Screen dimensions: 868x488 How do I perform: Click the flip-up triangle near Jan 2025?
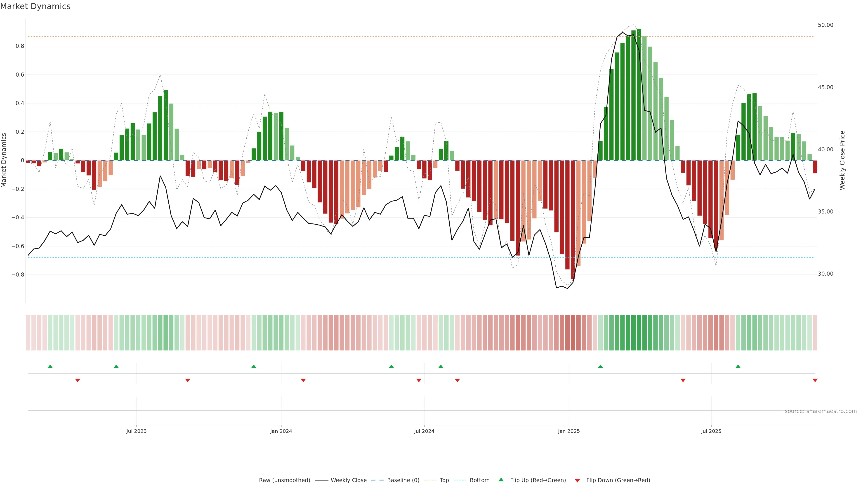pyautogui.click(x=600, y=366)
